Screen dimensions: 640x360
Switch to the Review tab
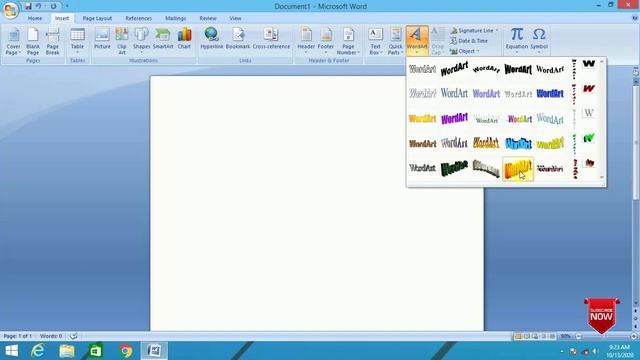coord(208,18)
